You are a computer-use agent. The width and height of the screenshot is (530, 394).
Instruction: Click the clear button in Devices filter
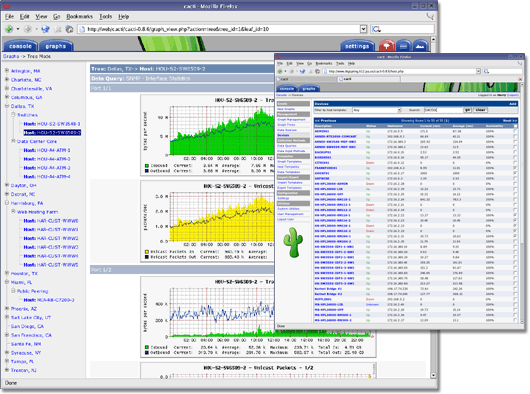pyautogui.click(x=480, y=110)
